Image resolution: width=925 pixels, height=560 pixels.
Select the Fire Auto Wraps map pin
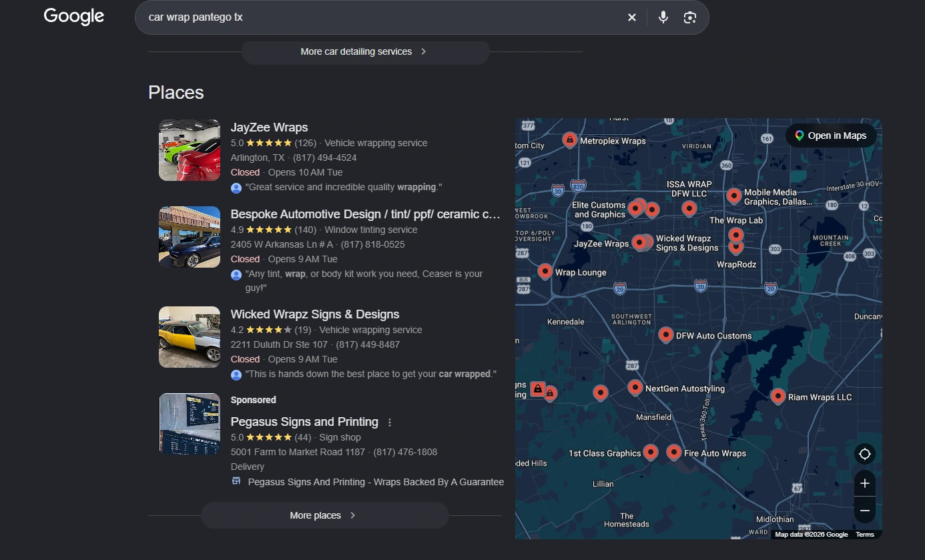(x=674, y=453)
